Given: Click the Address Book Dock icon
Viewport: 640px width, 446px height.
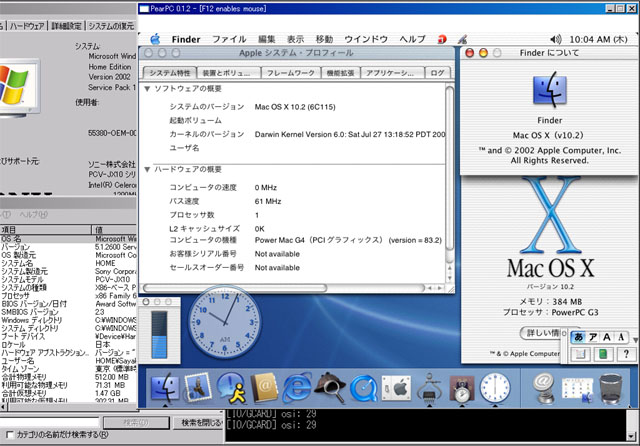Looking at the screenshot, I should 265,388.
